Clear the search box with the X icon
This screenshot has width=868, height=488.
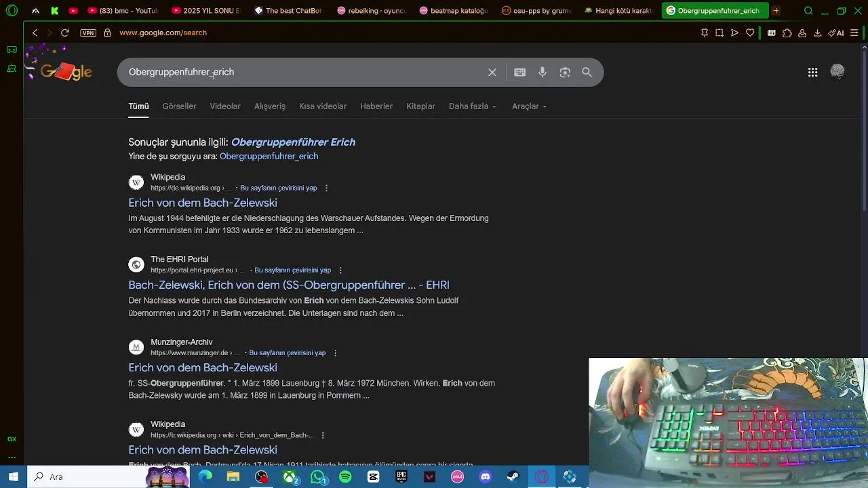492,73
